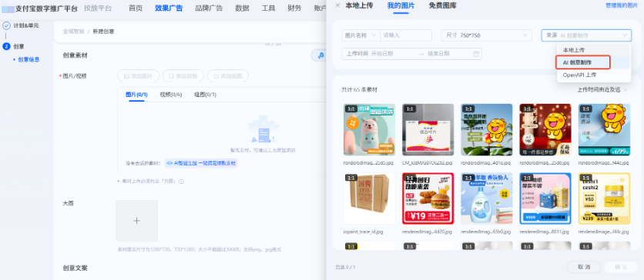Image resolution: width=644 pixels, height=280 pixels.
Task: Select the red curtain mascot thumbnail
Action: point(545,129)
